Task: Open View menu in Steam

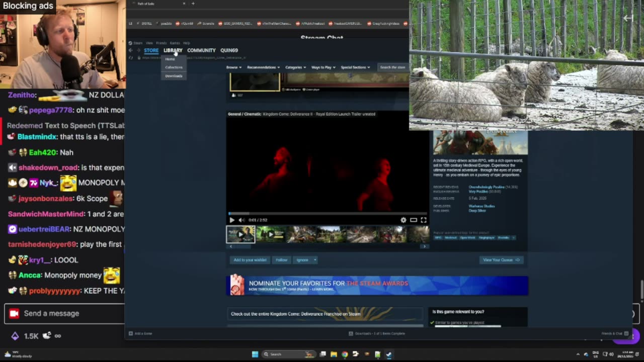Action: click(x=149, y=43)
